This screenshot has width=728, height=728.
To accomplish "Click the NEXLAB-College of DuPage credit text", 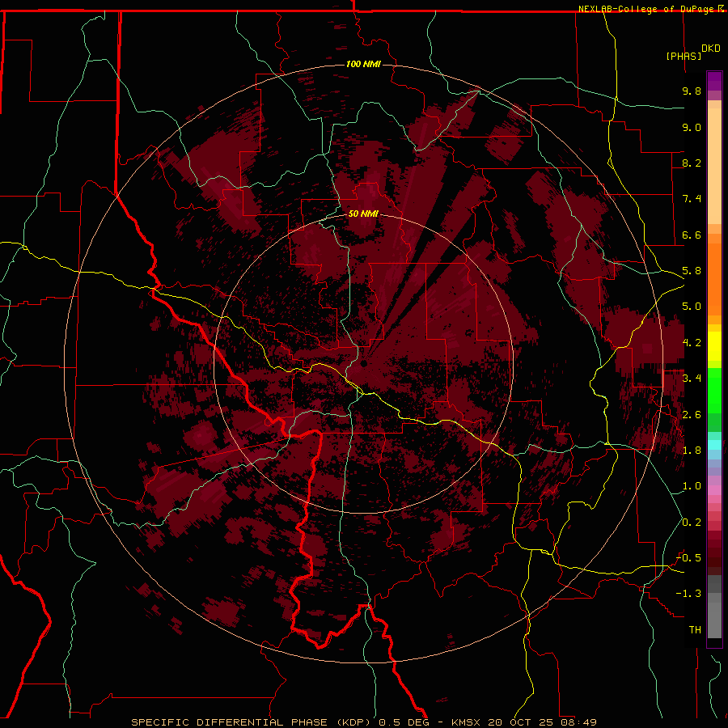I will [647, 9].
